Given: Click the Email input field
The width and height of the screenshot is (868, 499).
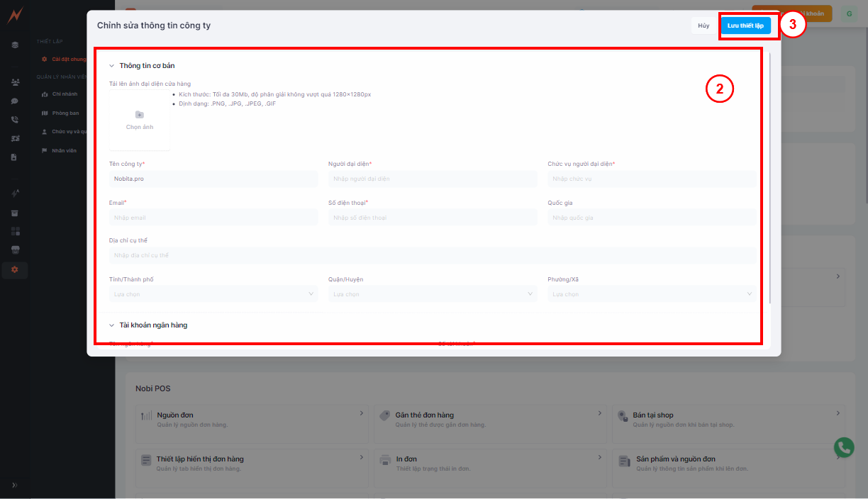Looking at the screenshot, I should tap(213, 218).
